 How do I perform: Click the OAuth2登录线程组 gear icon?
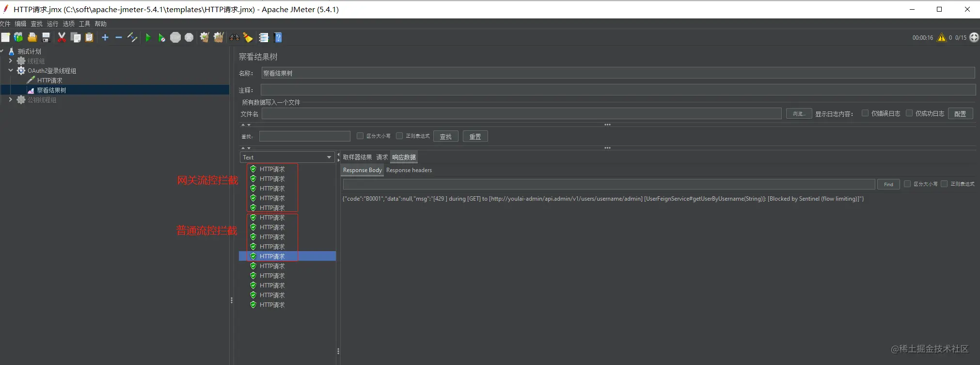pyautogui.click(x=21, y=71)
